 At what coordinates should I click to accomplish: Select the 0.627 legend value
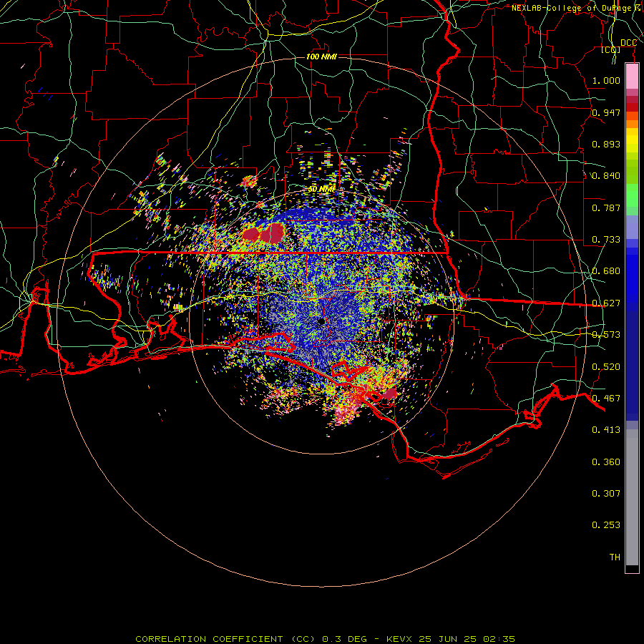(606, 303)
